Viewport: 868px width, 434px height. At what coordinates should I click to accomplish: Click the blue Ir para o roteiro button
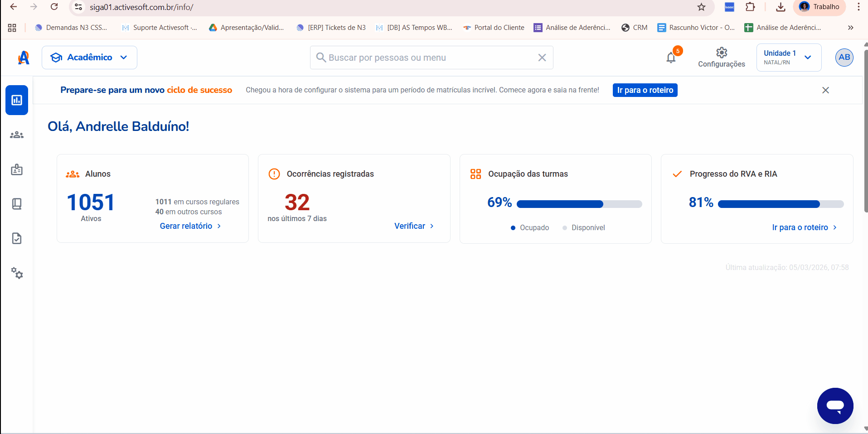645,90
